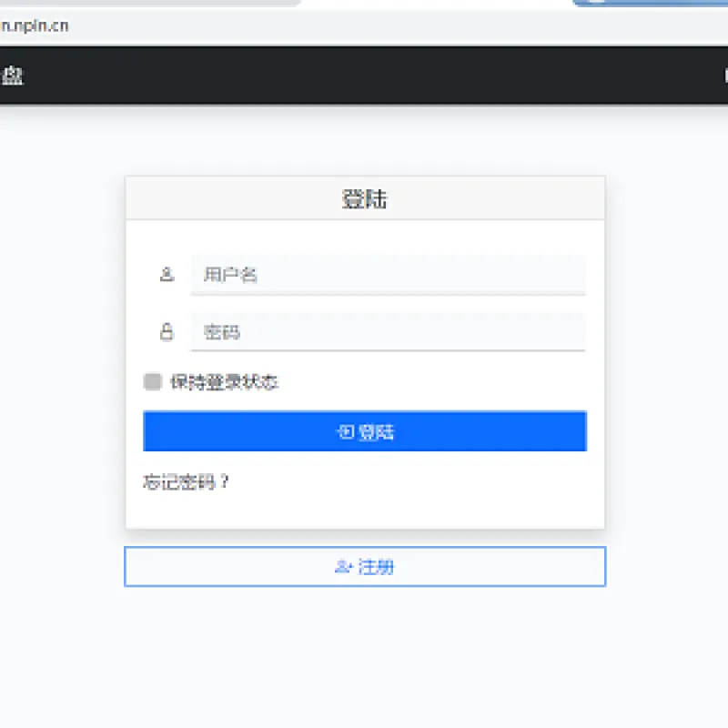Enable the 保持登录状态 checkbox
Screen dimensions: 728x728
coord(152,381)
